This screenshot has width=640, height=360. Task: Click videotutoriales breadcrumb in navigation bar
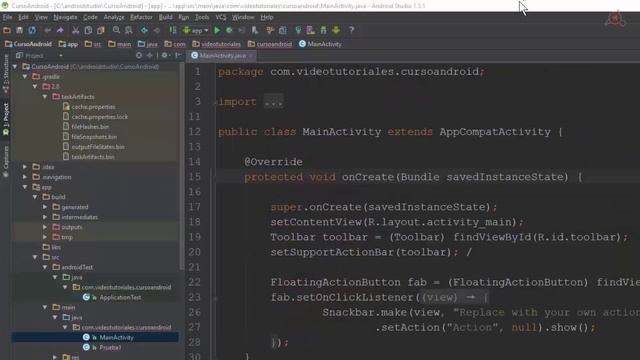(217, 44)
